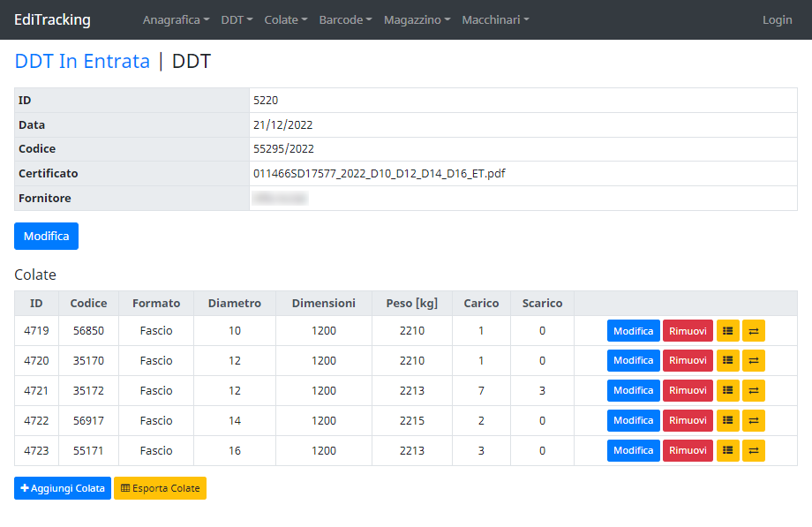Click list icon for colata 55171
This screenshot has width=812, height=527.
[727, 451]
